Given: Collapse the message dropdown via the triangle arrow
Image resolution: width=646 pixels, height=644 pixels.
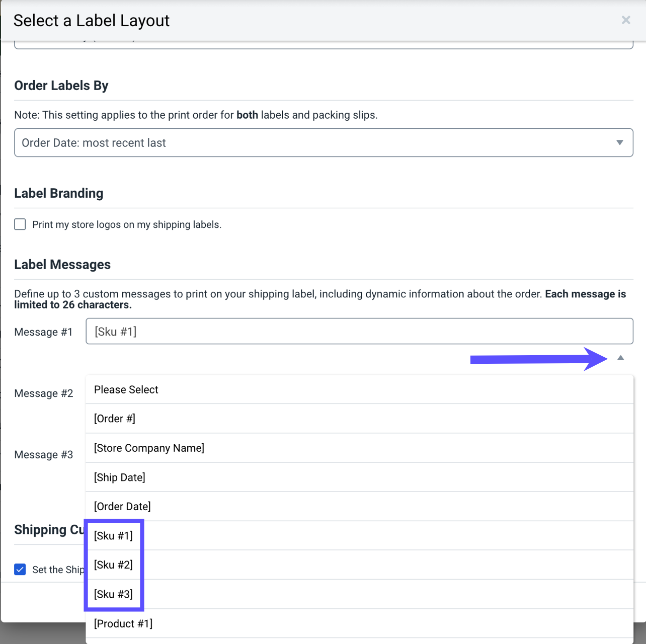Looking at the screenshot, I should point(621,357).
